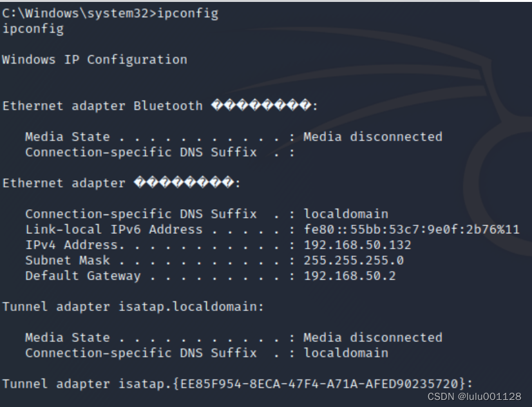
Task: Click the isatap GUID EE85F954 adapter line
Action: coord(238,384)
